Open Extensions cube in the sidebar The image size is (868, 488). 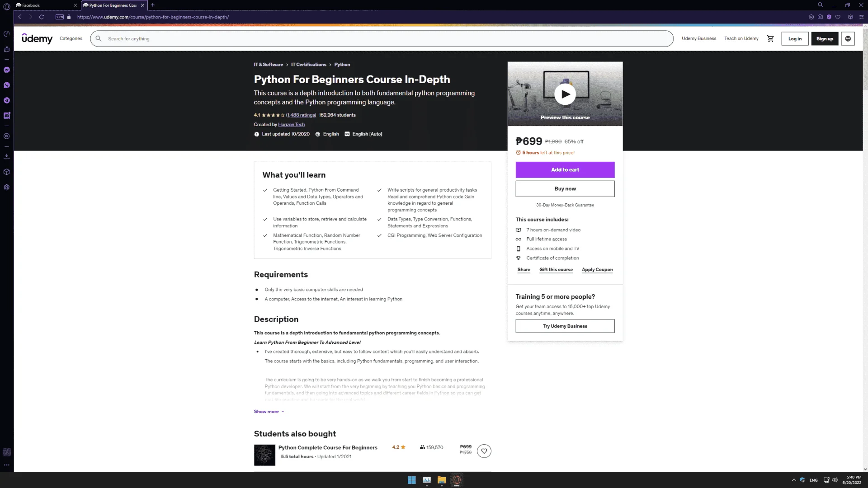click(7, 172)
